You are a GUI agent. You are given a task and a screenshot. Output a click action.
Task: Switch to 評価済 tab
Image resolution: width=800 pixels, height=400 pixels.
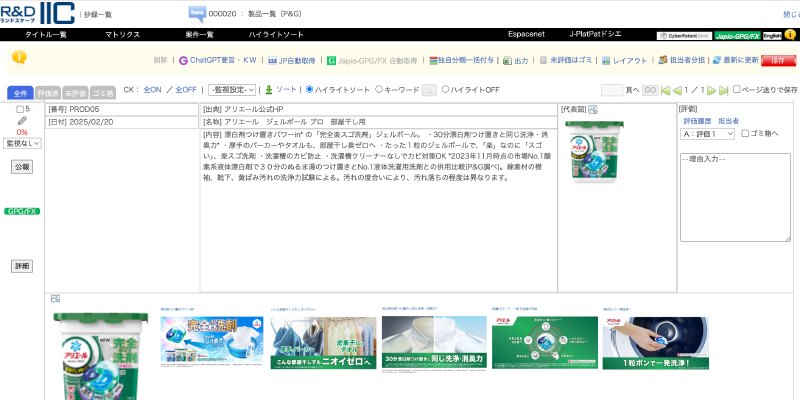pos(48,93)
